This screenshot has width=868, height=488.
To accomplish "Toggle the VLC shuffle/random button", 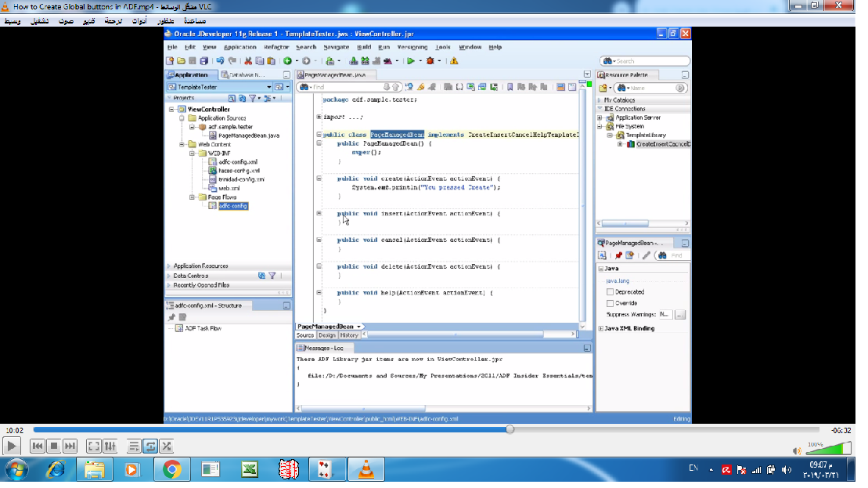I will point(166,446).
